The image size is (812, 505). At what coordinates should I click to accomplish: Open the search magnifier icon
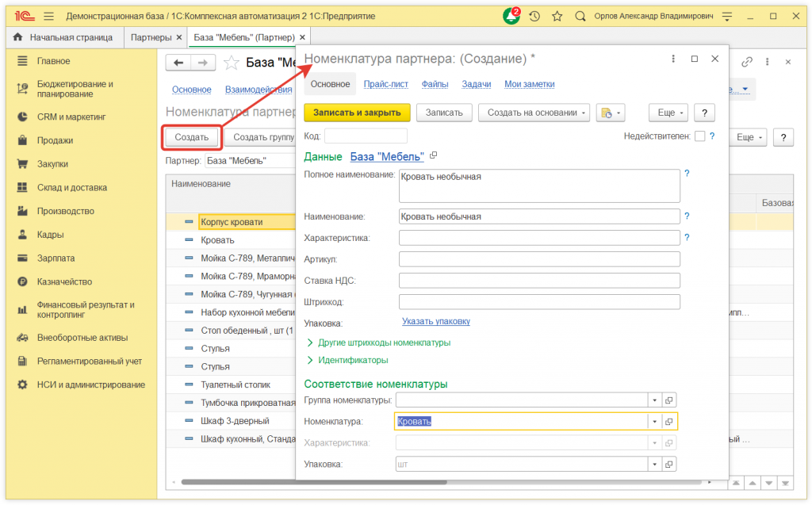(580, 16)
